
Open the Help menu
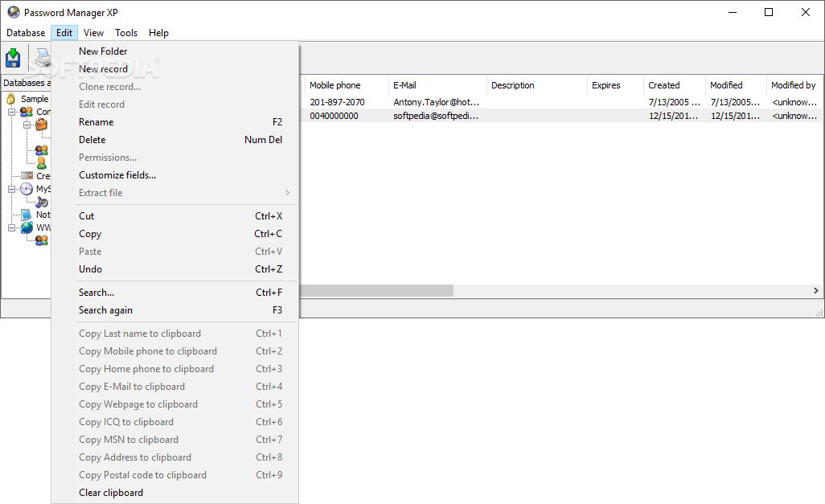pyautogui.click(x=158, y=33)
